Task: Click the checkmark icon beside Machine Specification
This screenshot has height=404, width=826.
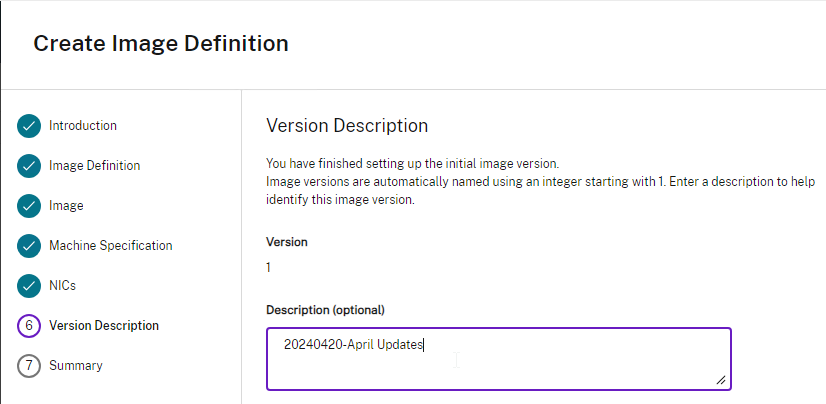Action: coord(29,246)
